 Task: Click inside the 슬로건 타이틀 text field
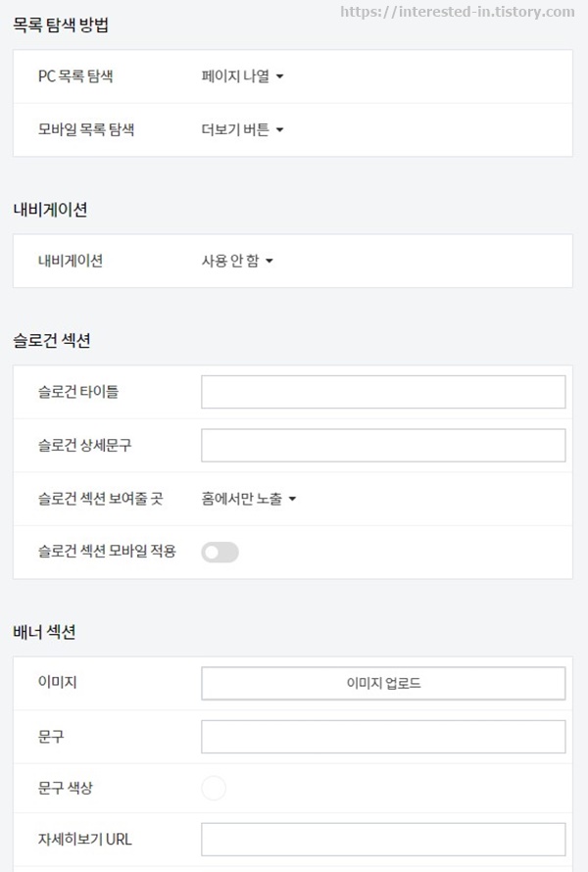point(382,390)
